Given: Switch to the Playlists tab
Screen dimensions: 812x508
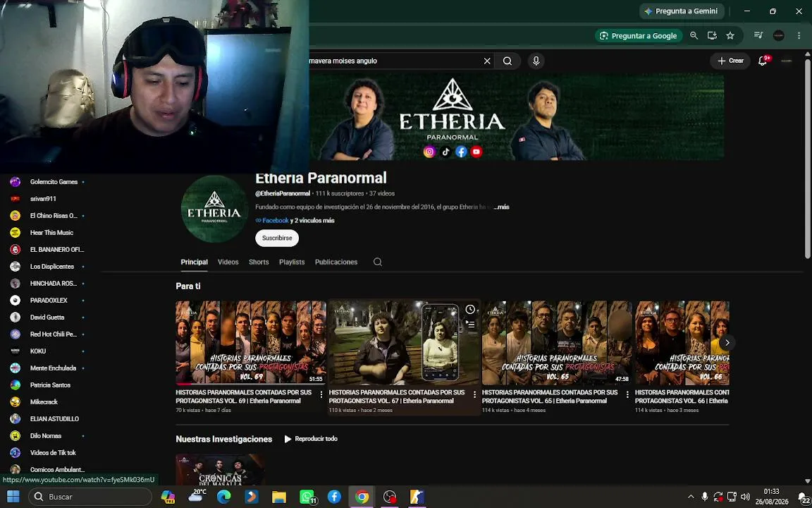Looking at the screenshot, I should pos(292,262).
